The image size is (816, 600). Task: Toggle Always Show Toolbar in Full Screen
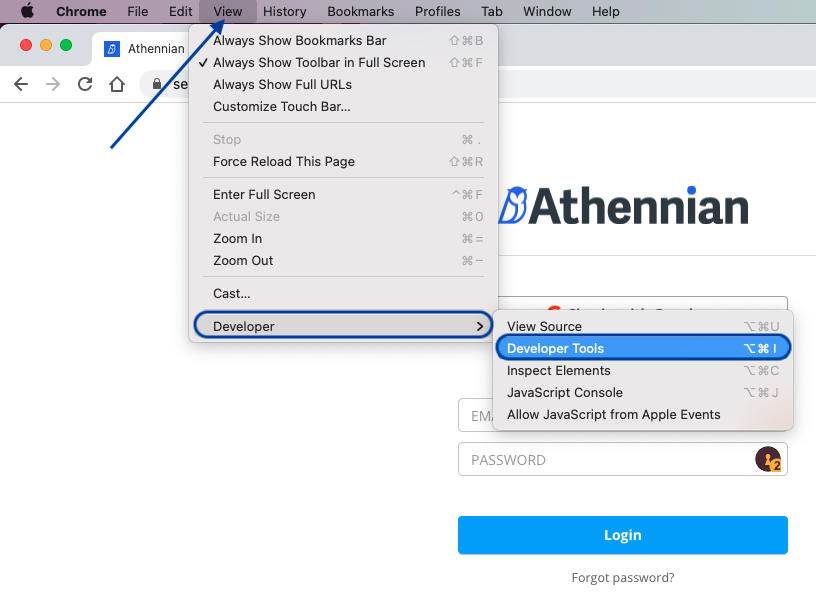pos(318,62)
